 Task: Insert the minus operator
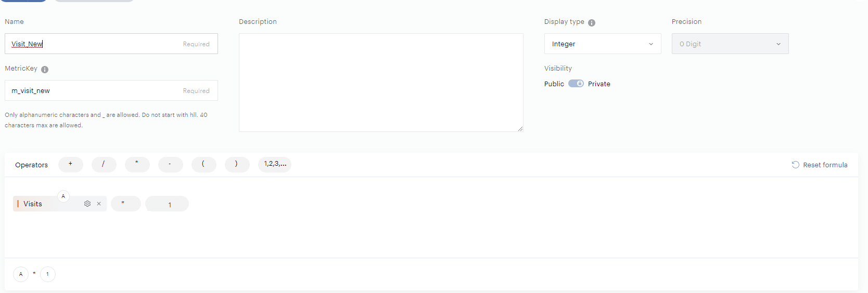pos(170,164)
